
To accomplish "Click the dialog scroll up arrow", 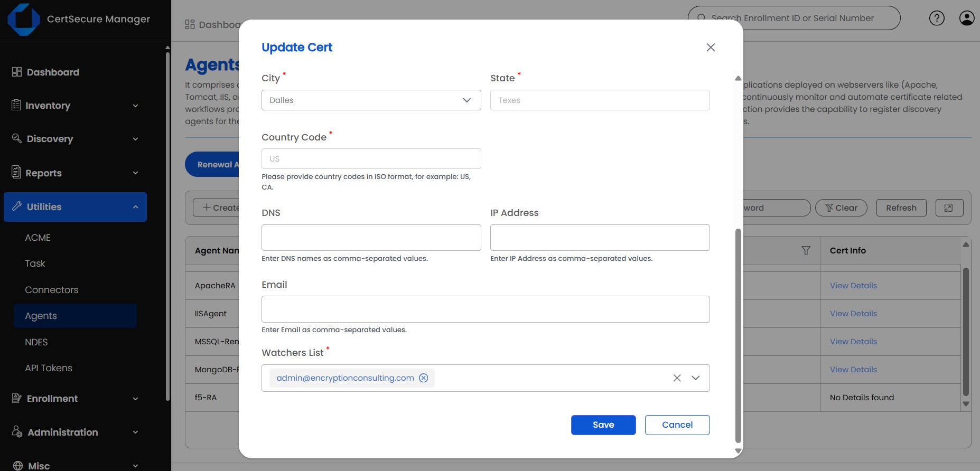I will point(738,78).
